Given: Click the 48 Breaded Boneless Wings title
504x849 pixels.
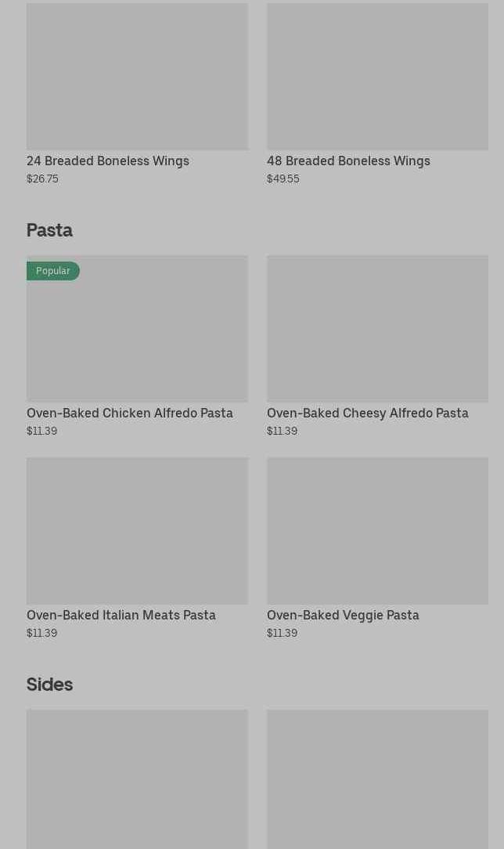Looking at the screenshot, I should pos(348,161).
